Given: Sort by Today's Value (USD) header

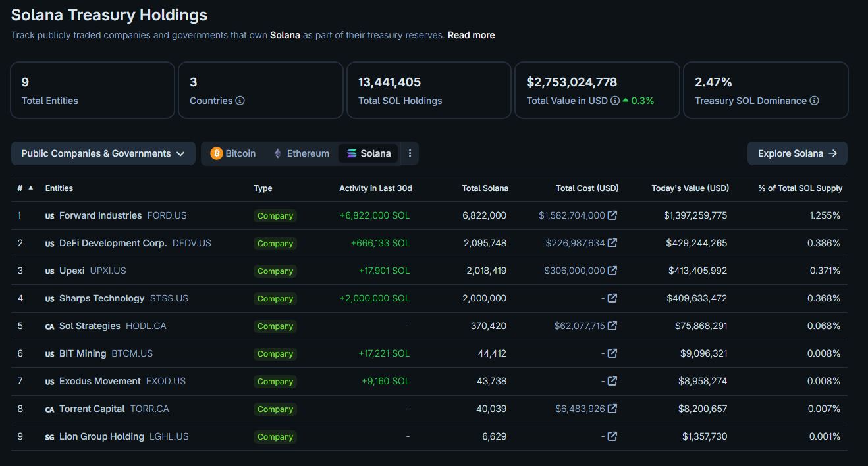Looking at the screenshot, I should pyautogui.click(x=690, y=188).
